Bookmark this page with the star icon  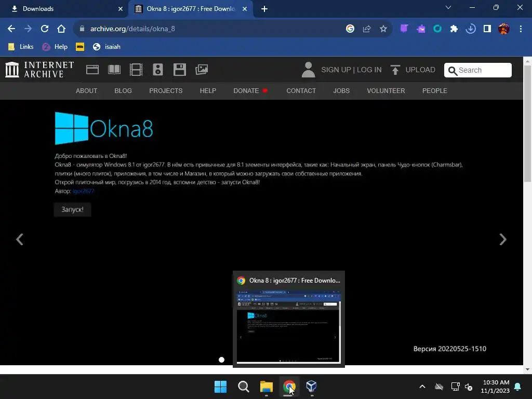[383, 29]
